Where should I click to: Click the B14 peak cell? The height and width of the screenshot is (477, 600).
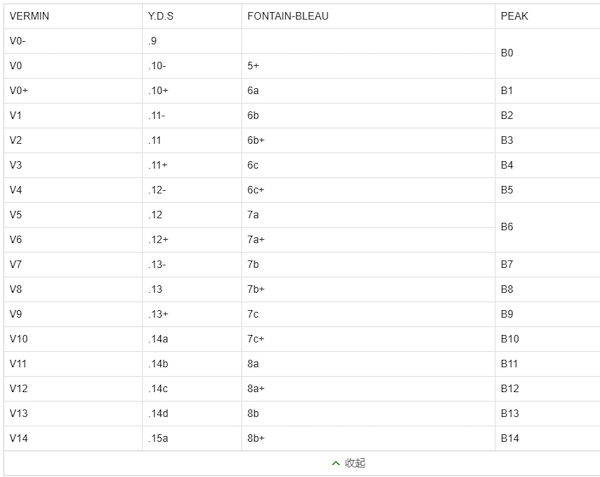coord(510,439)
